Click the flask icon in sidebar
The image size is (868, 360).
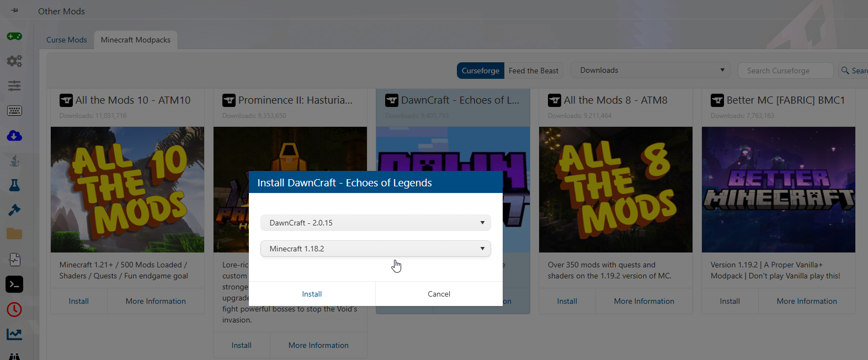pos(14,185)
